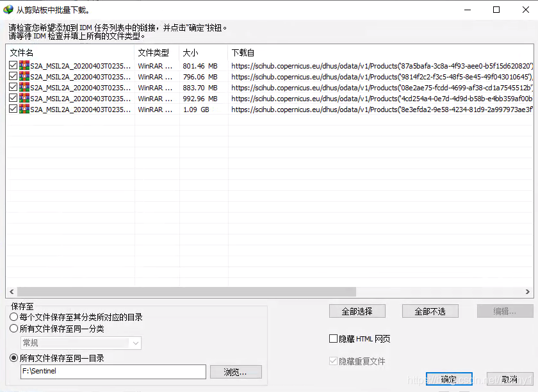
Task: Select the URL containing 87a5bafa-3c8a
Action: (x=382, y=65)
